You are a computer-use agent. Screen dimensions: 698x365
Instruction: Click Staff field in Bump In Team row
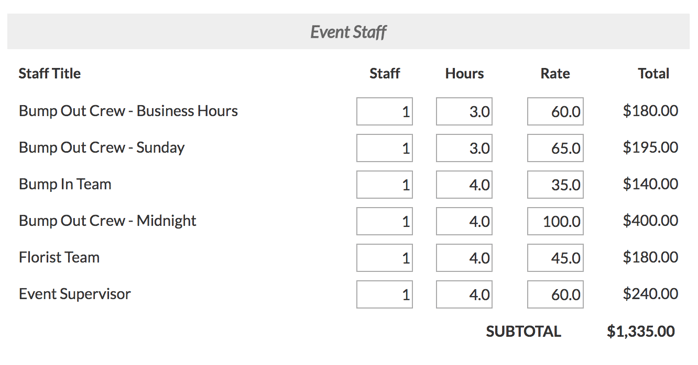coord(385,184)
